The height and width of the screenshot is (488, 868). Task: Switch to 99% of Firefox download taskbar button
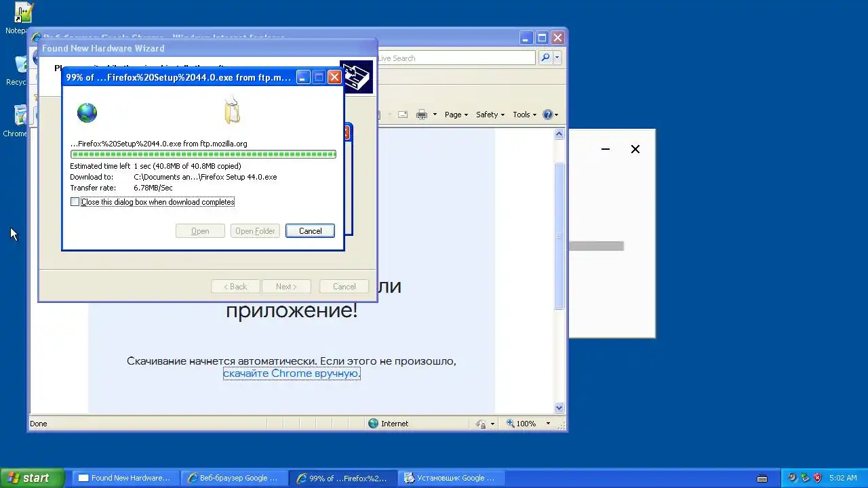click(x=342, y=478)
